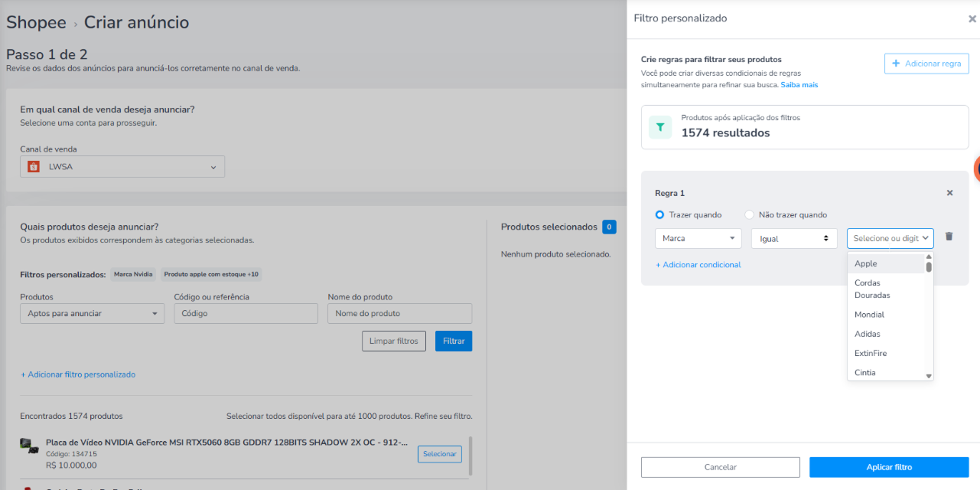The image size is (980, 490).
Task: Click the 1574 resultados text
Action: [x=725, y=132]
